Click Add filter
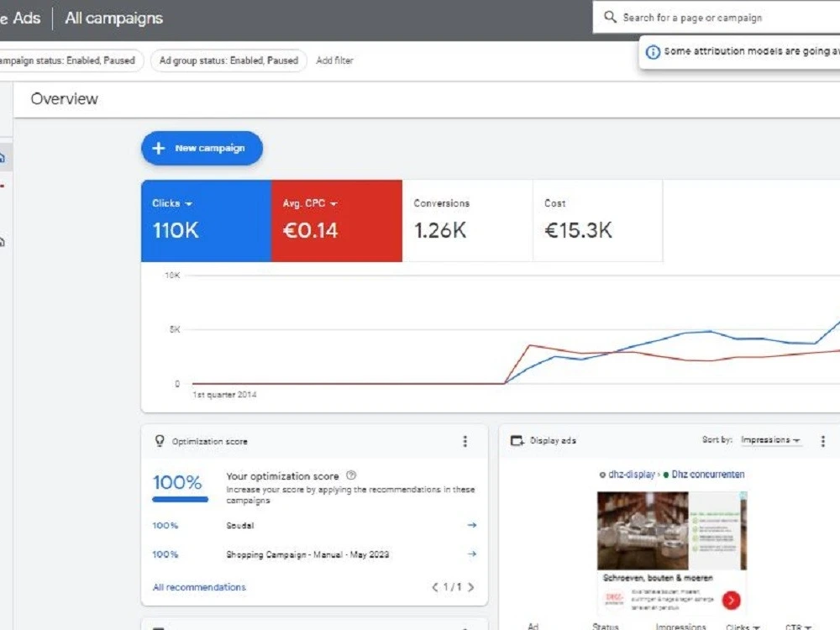The height and width of the screenshot is (630, 840). 334,60
